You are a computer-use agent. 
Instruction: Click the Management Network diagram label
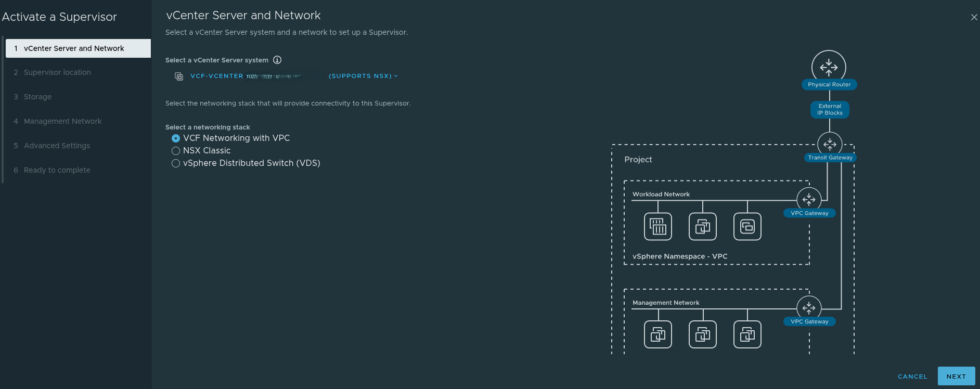point(666,303)
